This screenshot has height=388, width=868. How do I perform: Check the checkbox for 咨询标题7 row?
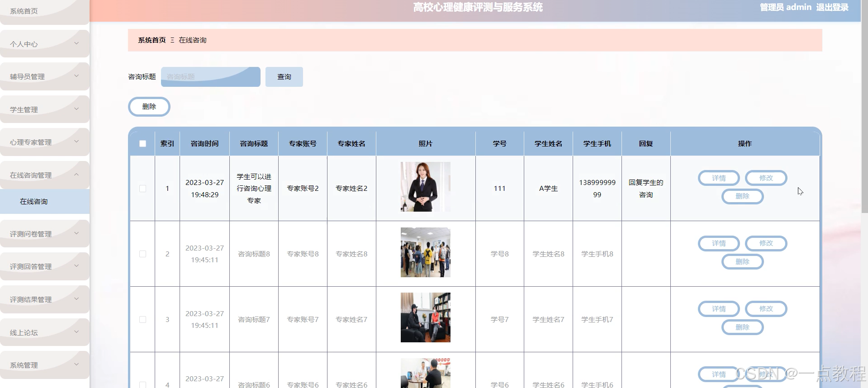pos(142,319)
